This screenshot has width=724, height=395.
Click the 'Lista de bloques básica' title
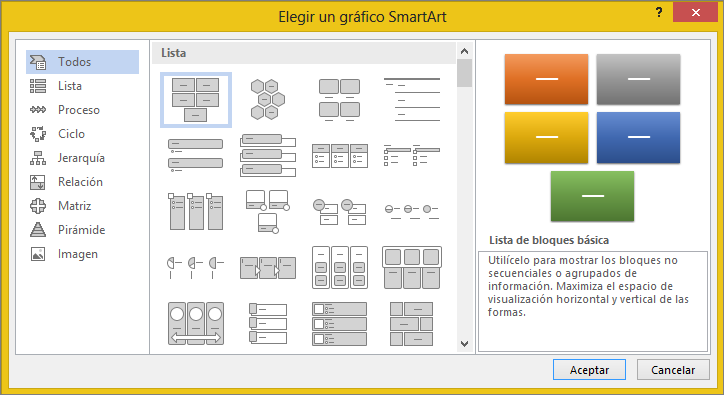click(x=549, y=240)
